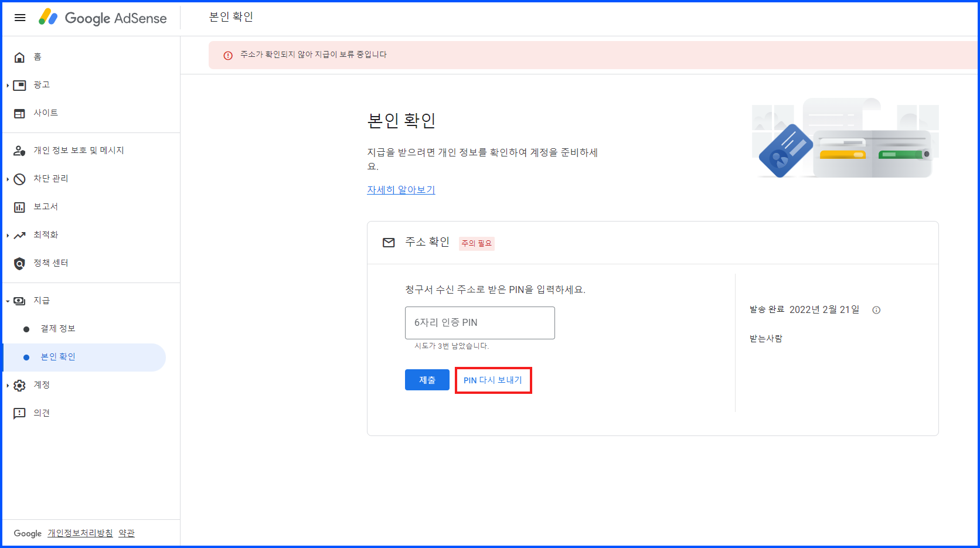Click the Google AdSense logo
Image resolution: width=980 pixels, height=548 pixels.
coord(103,18)
